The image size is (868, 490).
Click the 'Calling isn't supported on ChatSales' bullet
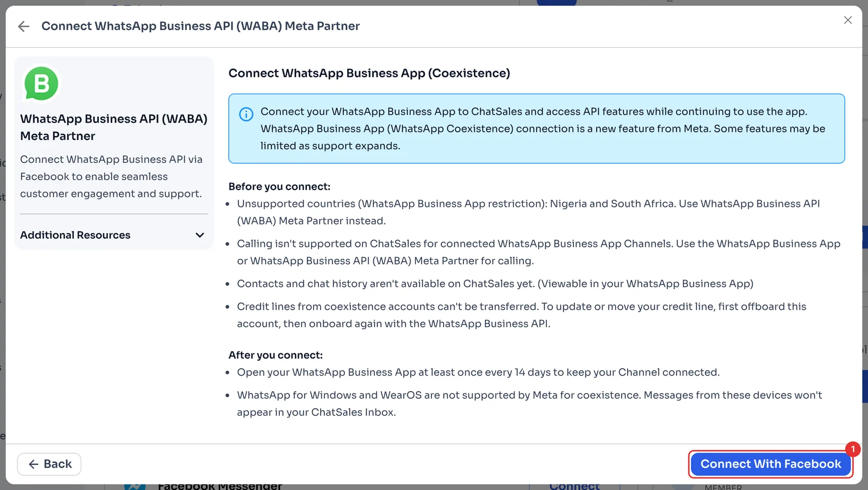pyautogui.click(x=539, y=252)
